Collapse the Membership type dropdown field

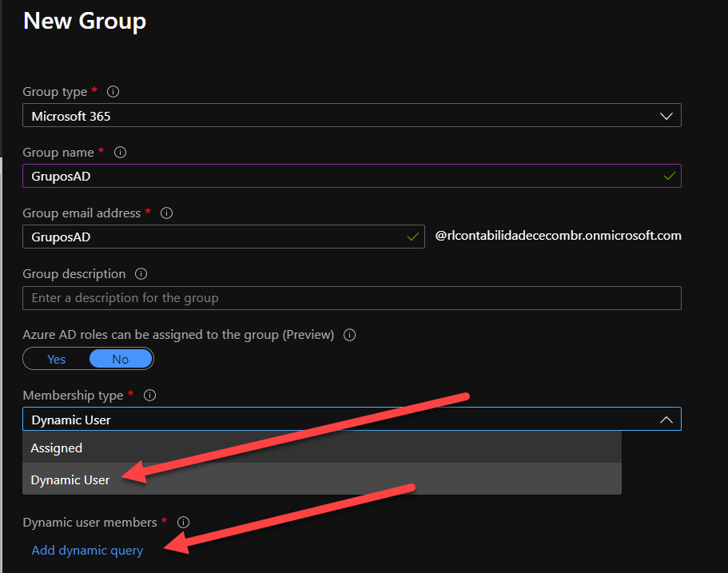352,420
